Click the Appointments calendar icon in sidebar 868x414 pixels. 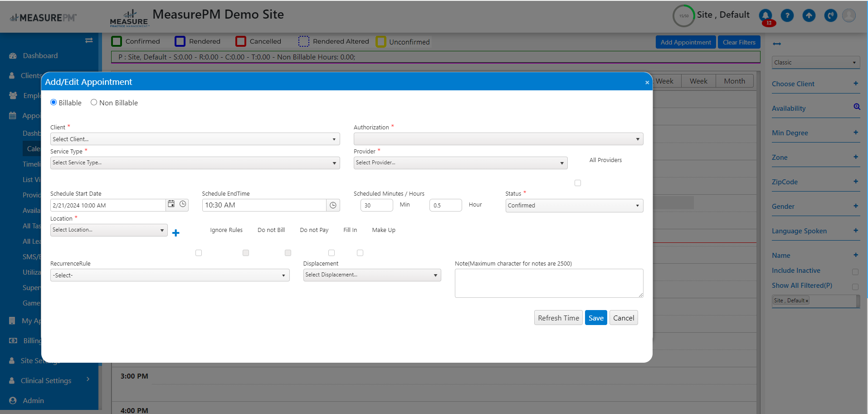[x=13, y=116]
